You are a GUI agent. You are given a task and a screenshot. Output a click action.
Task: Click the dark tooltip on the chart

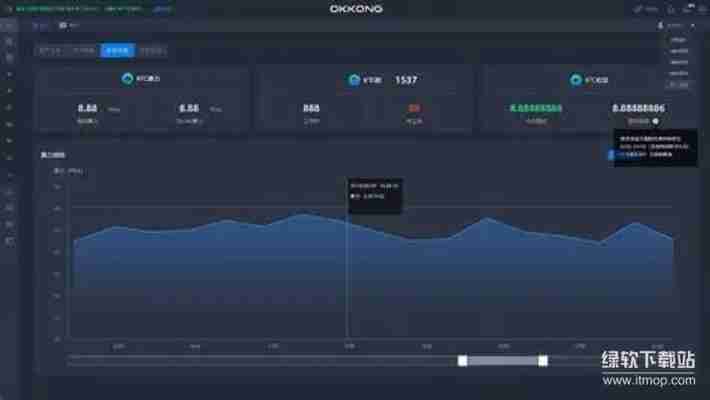coord(374,195)
